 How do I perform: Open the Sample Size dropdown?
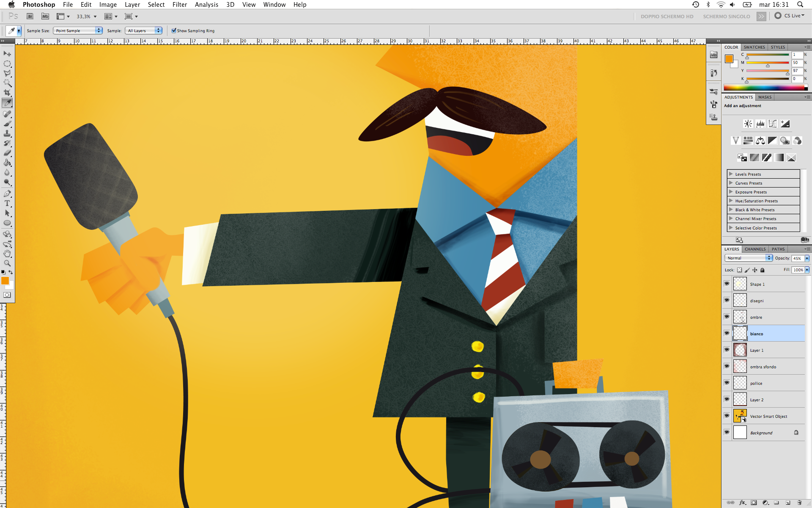point(78,30)
